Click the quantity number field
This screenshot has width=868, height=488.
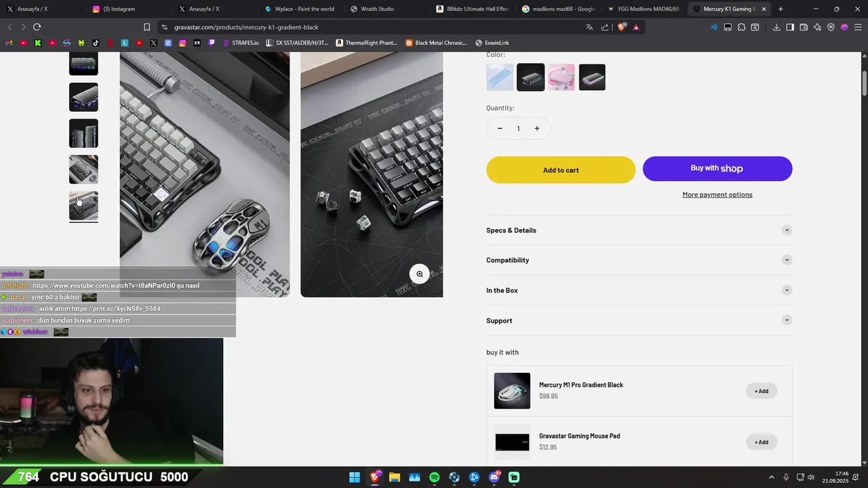tap(518, 128)
